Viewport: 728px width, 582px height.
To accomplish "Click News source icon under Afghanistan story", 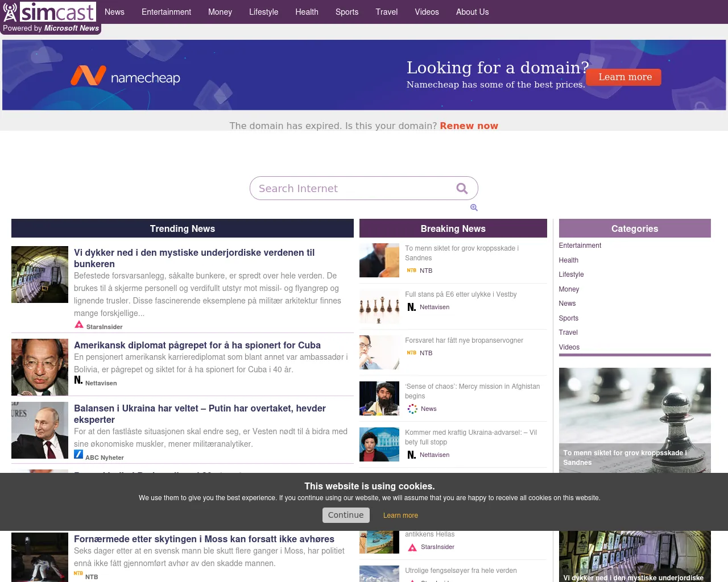I will pos(412,409).
